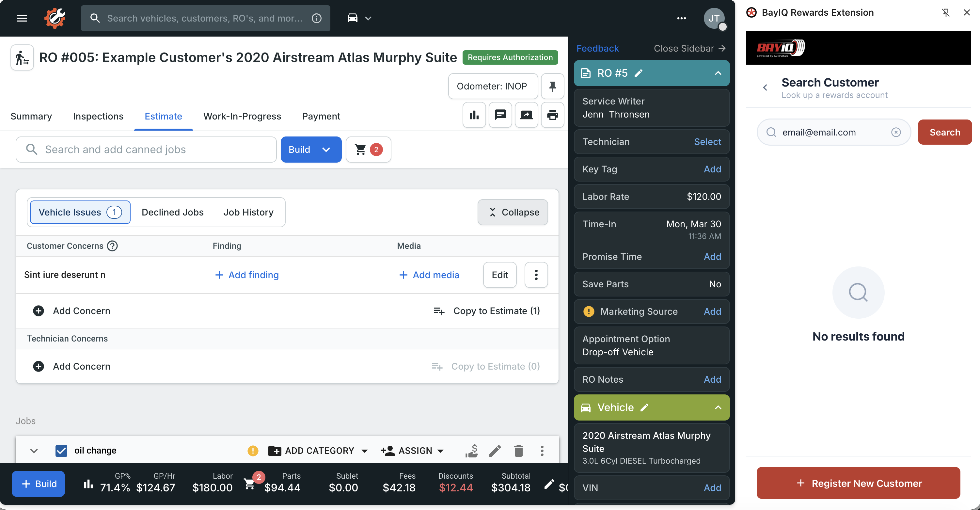Image resolution: width=980 pixels, height=510 pixels.
Task: Select the Estimate tab
Action: click(x=163, y=116)
